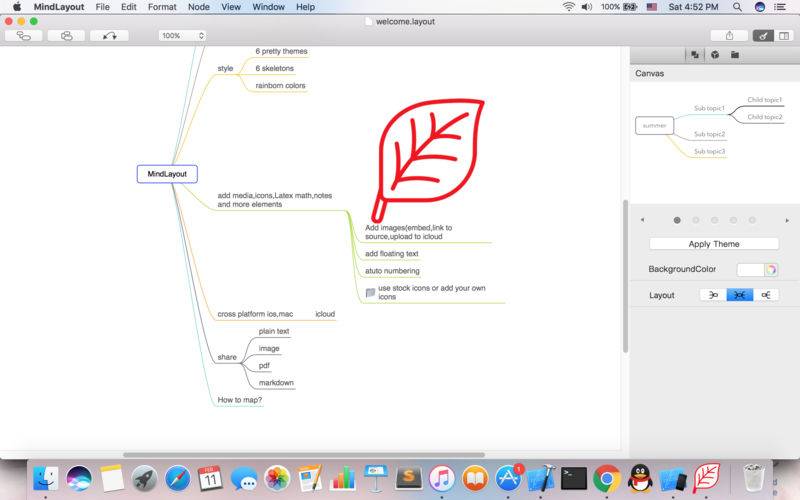Screen dimensions: 800x500
Task: Toggle the sidebar panel view button
Action: click(x=785, y=35)
